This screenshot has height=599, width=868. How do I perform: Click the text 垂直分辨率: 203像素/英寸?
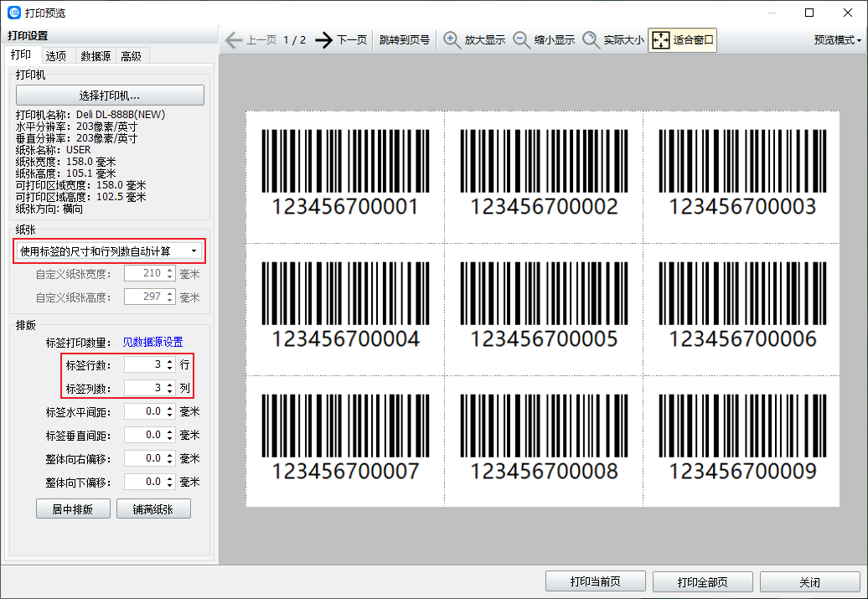tap(76, 138)
